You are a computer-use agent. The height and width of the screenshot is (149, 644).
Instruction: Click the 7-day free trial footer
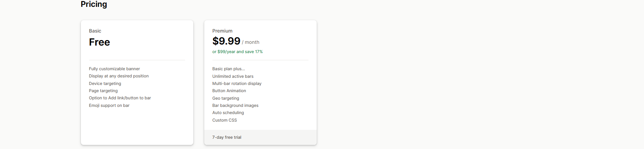[x=227, y=137]
